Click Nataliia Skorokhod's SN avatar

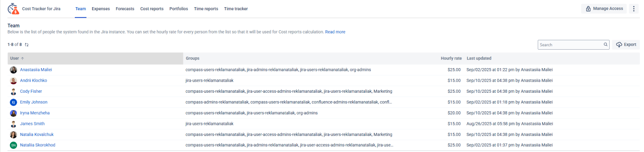point(13,145)
